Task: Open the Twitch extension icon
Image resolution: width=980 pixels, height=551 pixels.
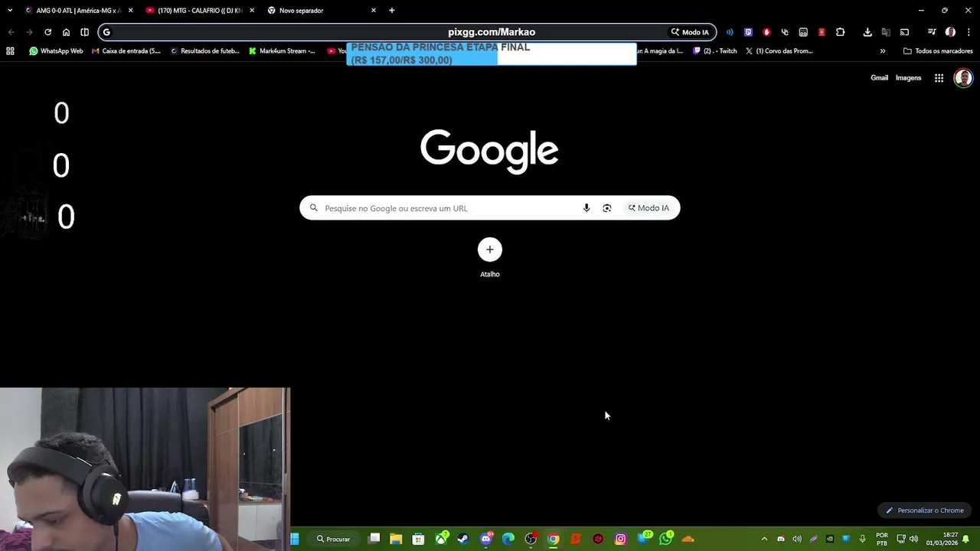Action: (748, 32)
